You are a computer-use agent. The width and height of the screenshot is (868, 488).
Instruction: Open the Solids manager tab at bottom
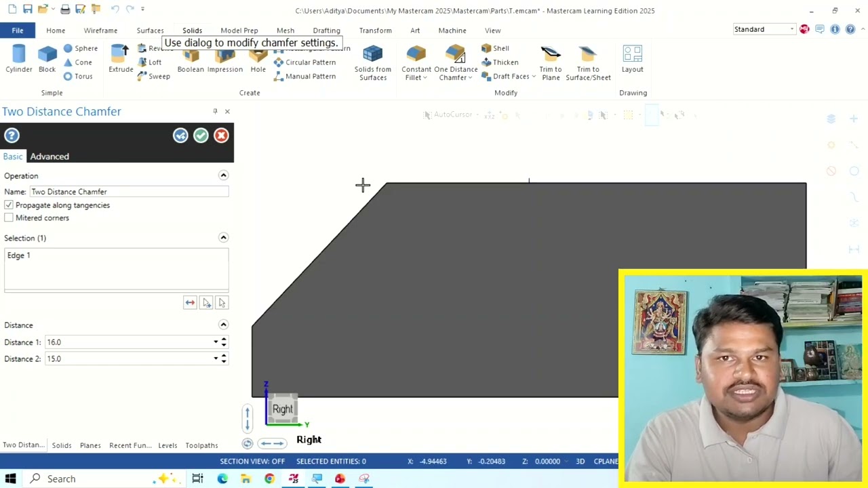click(x=62, y=445)
